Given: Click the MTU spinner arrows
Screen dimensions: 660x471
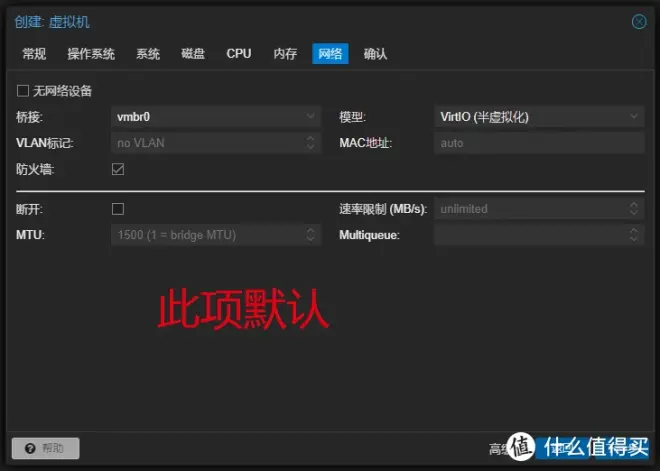Looking at the screenshot, I should tap(311, 235).
